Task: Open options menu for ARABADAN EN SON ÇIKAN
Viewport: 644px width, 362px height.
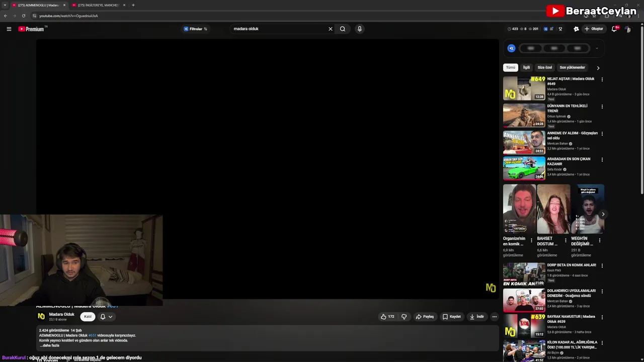Action: tap(602, 160)
